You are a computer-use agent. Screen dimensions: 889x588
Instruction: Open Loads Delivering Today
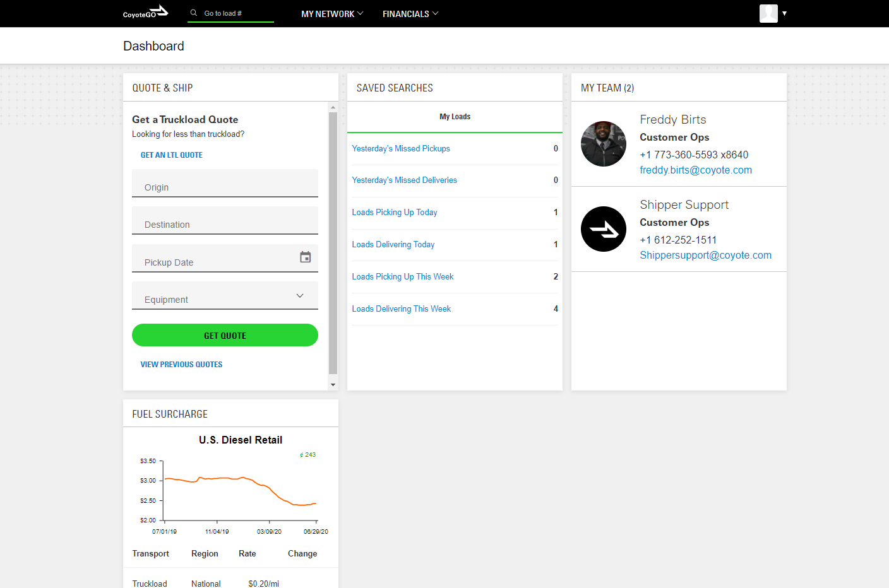click(x=393, y=245)
